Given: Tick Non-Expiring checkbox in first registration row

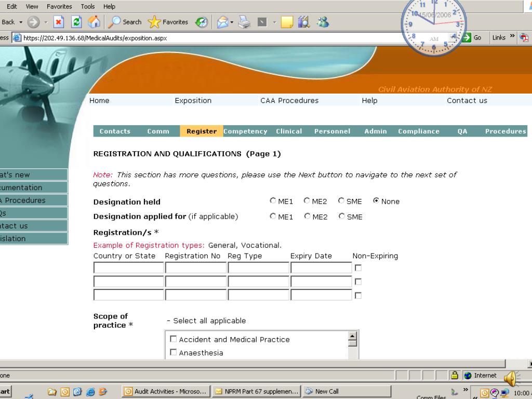Looking at the screenshot, I should pyautogui.click(x=358, y=268).
